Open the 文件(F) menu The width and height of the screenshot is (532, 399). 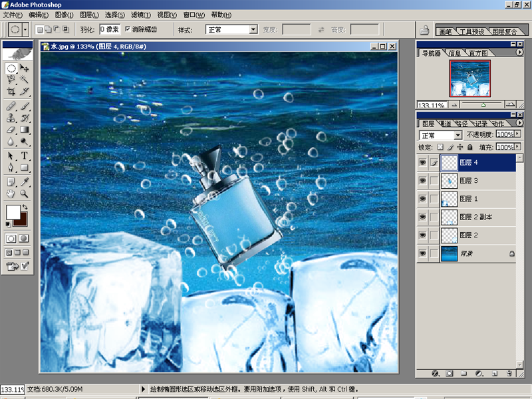coord(13,15)
